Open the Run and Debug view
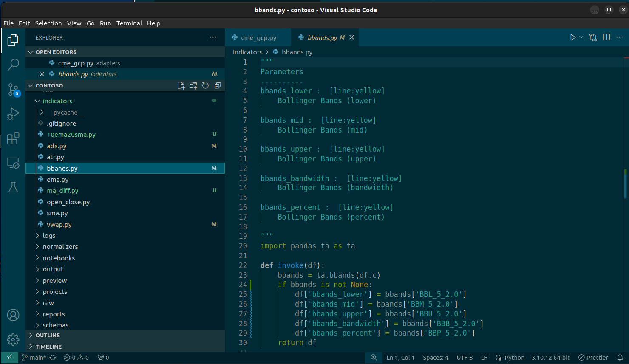The width and height of the screenshot is (629, 364). click(x=13, y=114)
